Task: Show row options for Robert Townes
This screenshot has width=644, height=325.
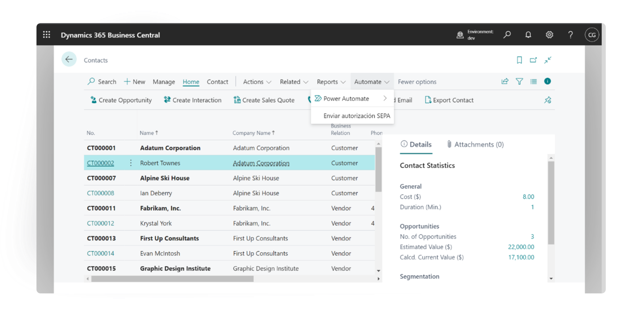Action: click(x=131, y=163)
